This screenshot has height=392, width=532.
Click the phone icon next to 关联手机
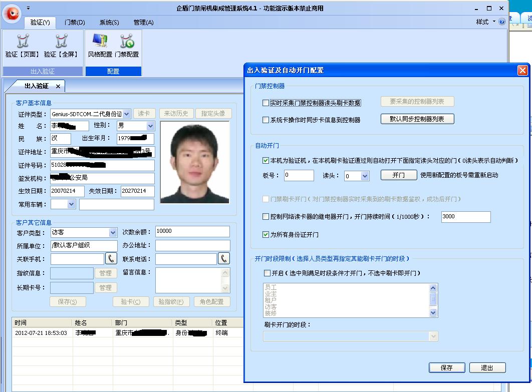111,259
